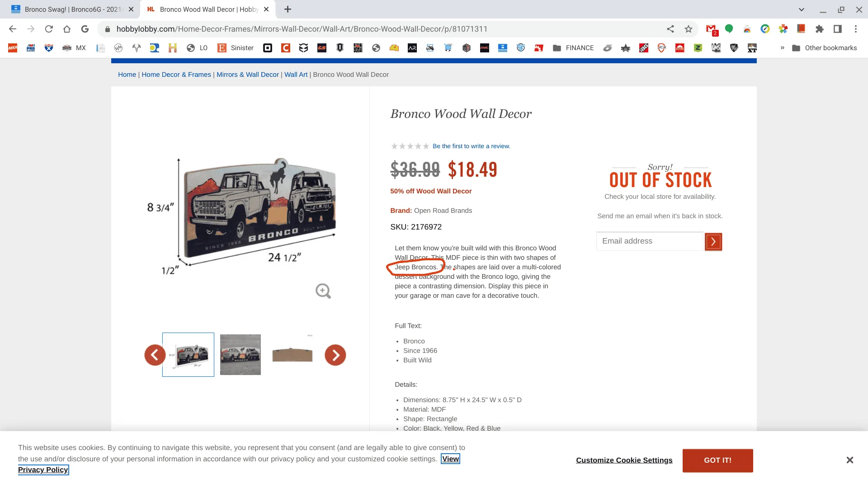Reload the Hobby Lobby page
The width and height of the screenshot is (868, 488).
pyautogui.click(x=49, y=29)
